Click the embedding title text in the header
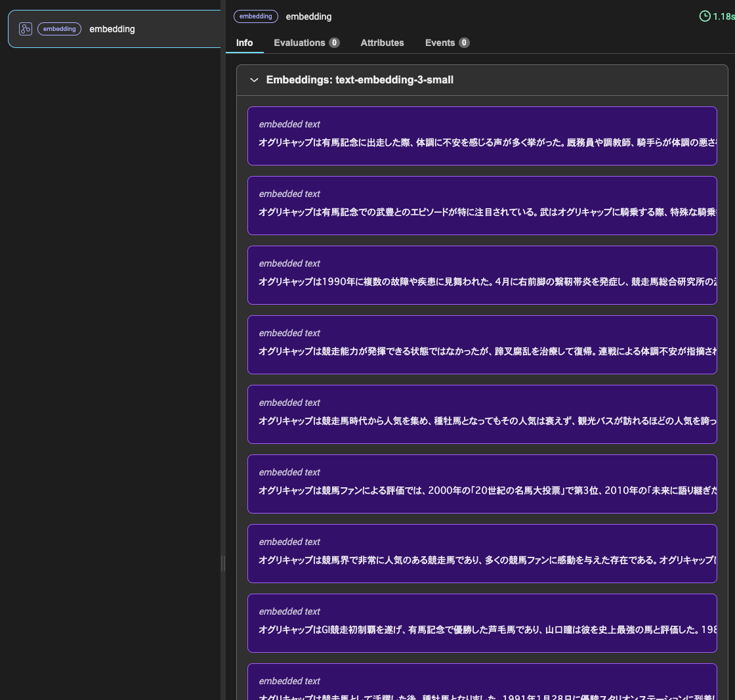Image resolution: width=735 pixels, height=700 pixels. 308,16
